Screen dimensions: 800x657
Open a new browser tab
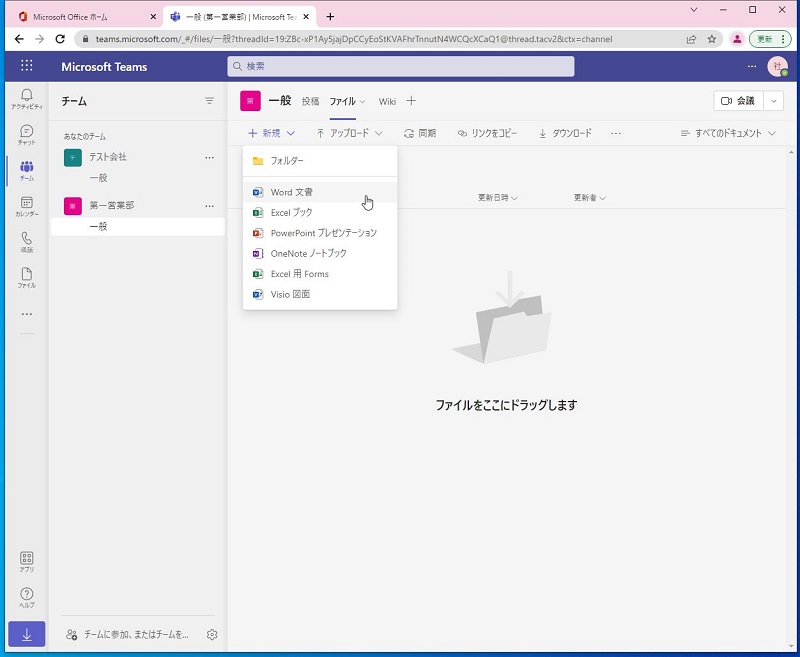tap(330, 17)
